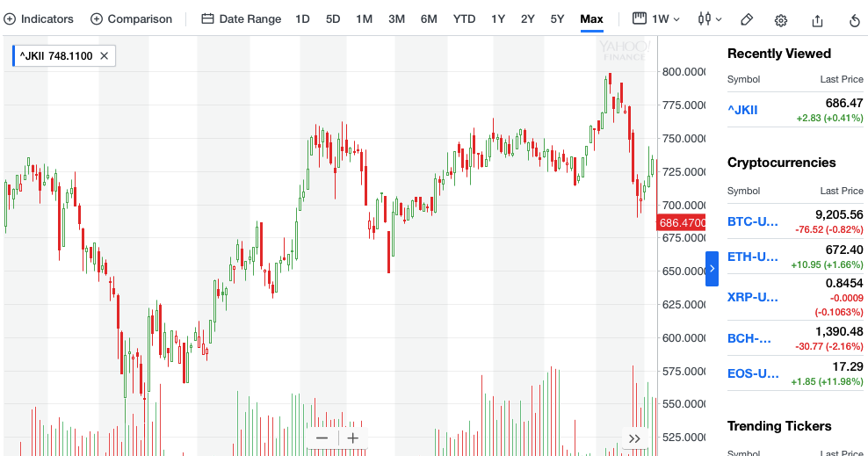The image size is (868, 456).
Task: Open the Indicators menu
Action: point(38,18)
